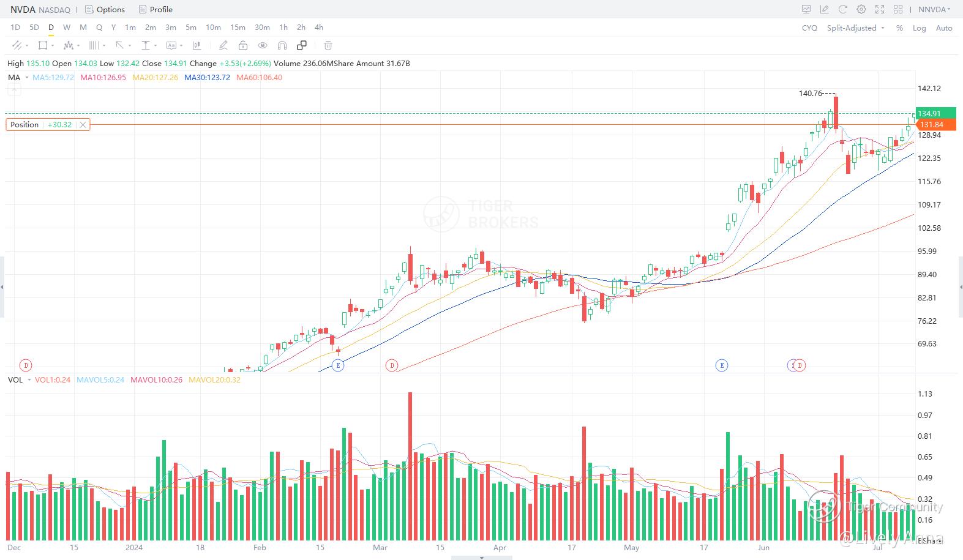Refresh the chart data
This screenshot has height=560, width=963.
point(843,9)
